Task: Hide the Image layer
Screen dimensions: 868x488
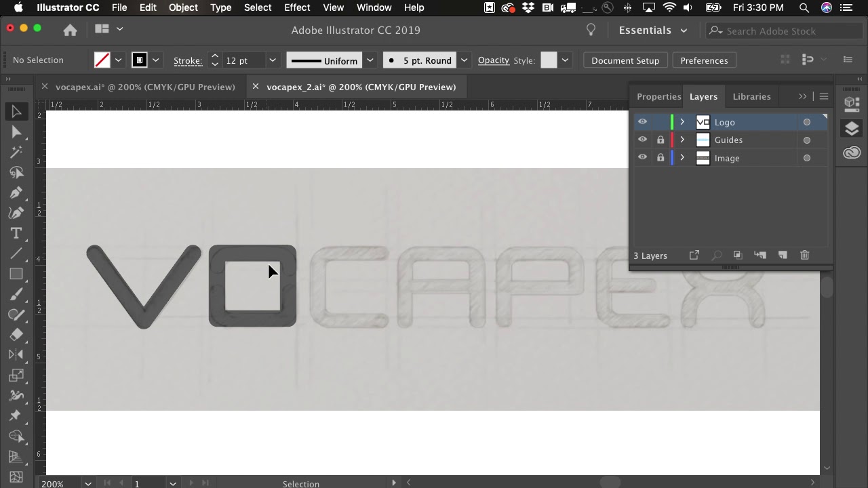Action: coord(642,158)
